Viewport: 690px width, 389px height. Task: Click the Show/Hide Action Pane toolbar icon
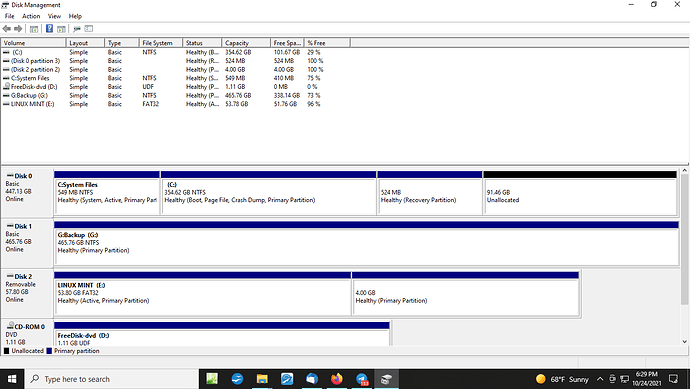coord(61,29)
